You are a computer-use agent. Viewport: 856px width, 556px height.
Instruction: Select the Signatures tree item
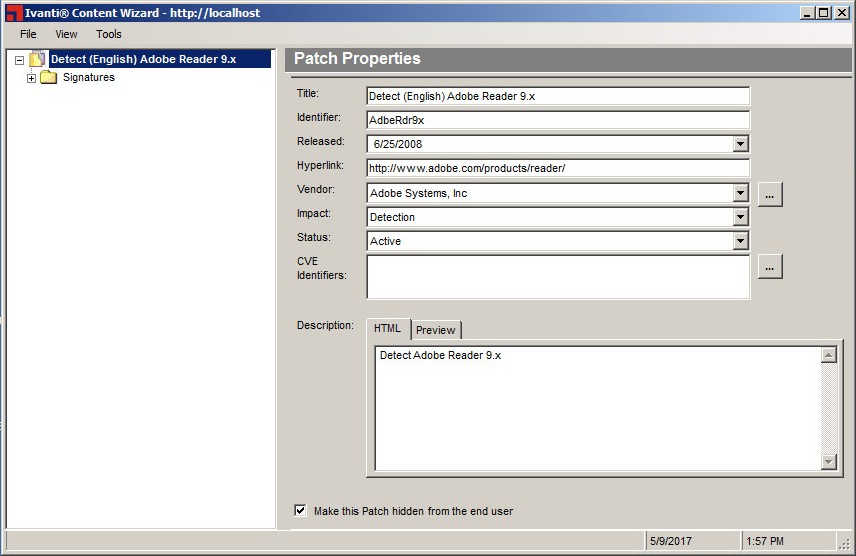(x=88, y=77)
